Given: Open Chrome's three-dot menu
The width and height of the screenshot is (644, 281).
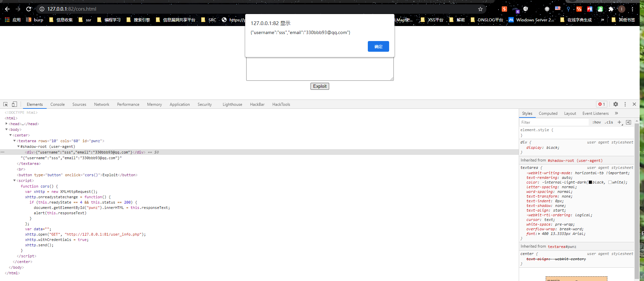Looking at the screenshot, I should [632, 9].
